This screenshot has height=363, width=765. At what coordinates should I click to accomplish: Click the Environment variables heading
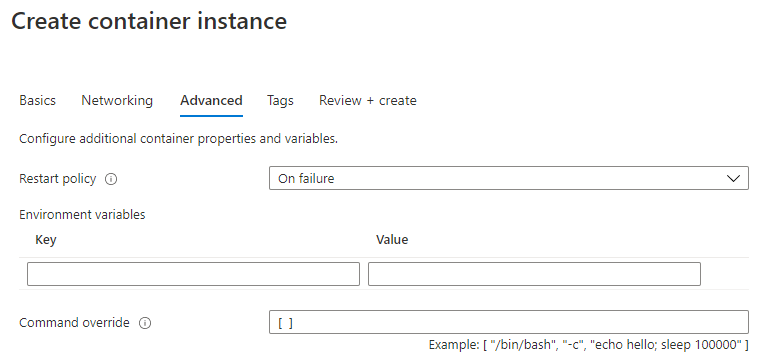[x=82, y=215]
